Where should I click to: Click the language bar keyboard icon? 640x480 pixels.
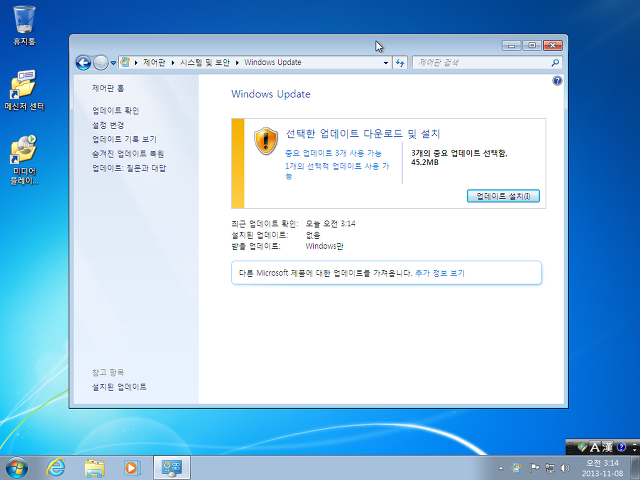pos(582,448)
